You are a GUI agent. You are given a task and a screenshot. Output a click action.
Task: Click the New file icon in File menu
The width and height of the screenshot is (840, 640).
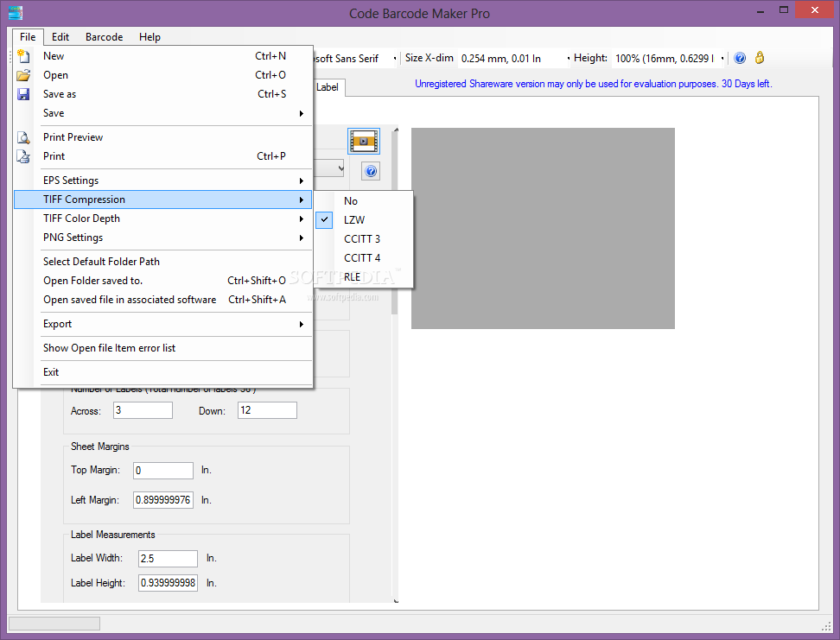tap(23, 55)
